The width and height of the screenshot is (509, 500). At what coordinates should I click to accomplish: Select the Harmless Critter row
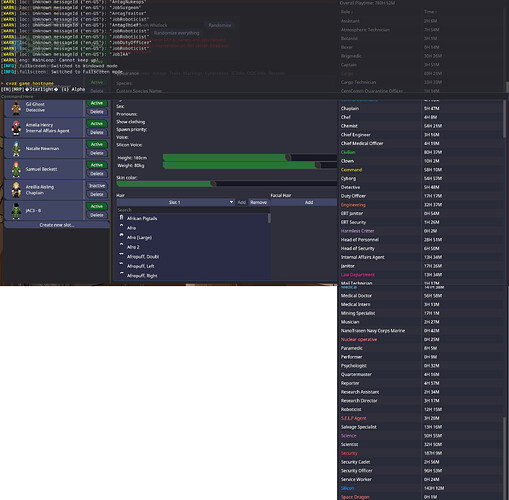point(421,231)
